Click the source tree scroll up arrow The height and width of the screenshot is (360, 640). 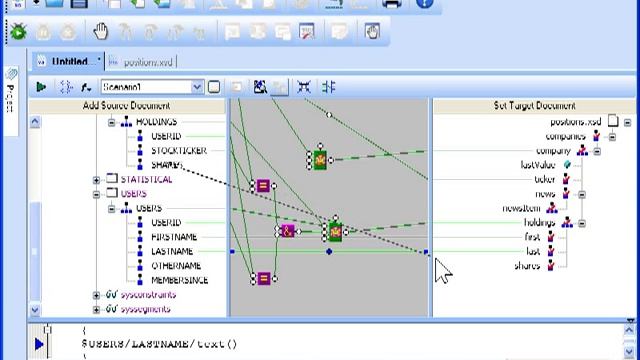coord(35,122)
